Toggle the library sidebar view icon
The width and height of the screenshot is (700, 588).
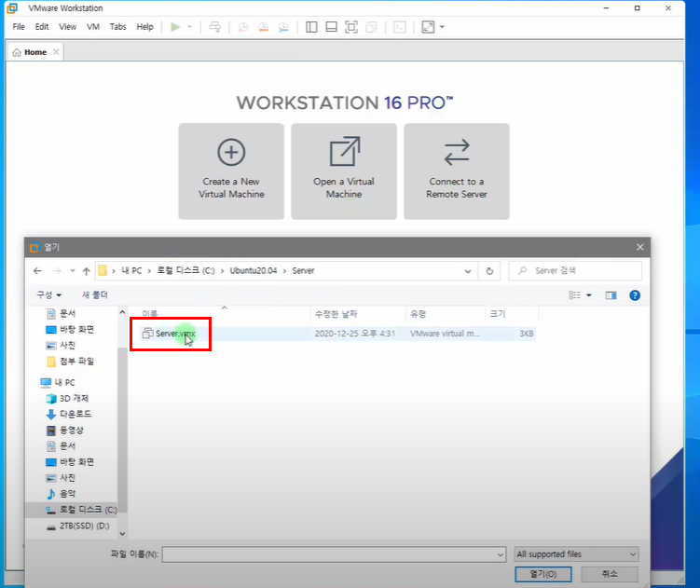point(311,27)
